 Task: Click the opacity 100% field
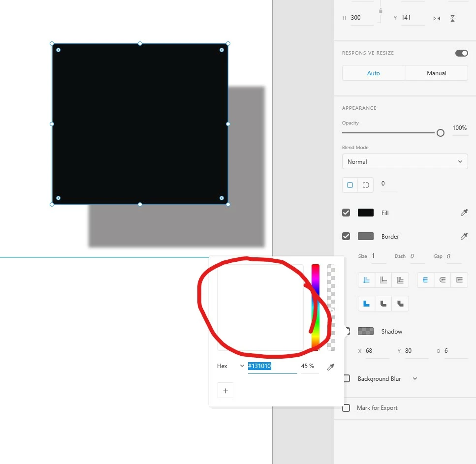460,128
